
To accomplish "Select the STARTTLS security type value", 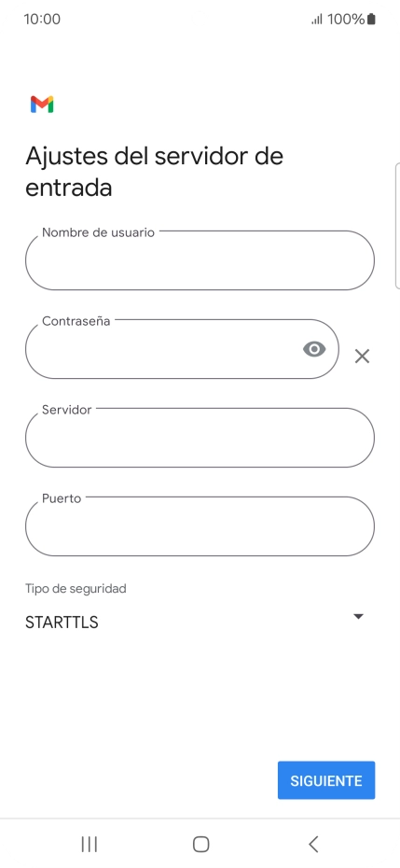I will (x=62, y=623).
